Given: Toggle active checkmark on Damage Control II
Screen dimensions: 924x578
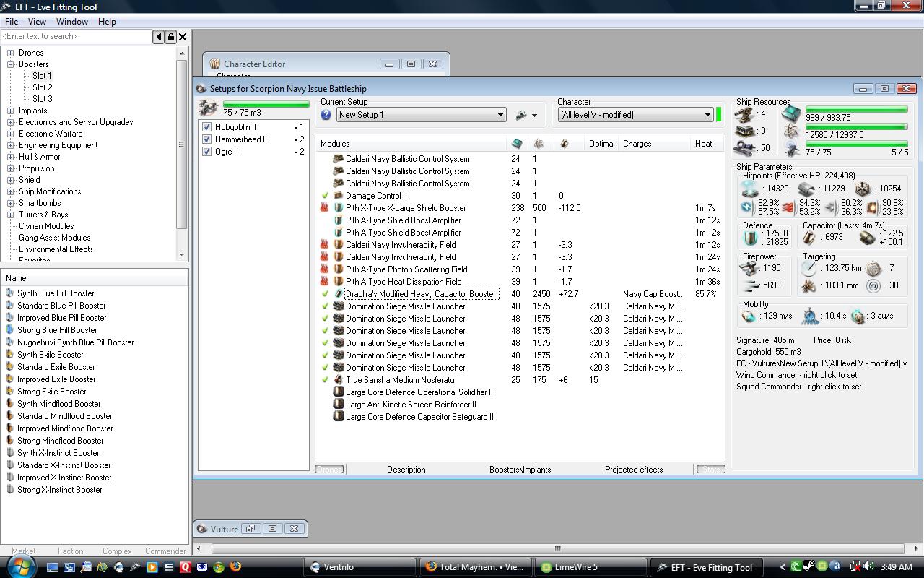Looking at the screenshot, I should click(325, 196).
